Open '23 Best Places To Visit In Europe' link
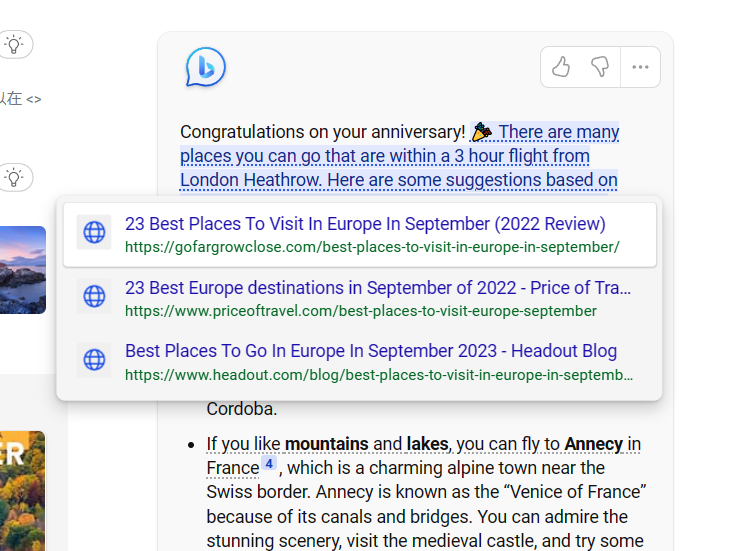 click(x=365, y=224)
